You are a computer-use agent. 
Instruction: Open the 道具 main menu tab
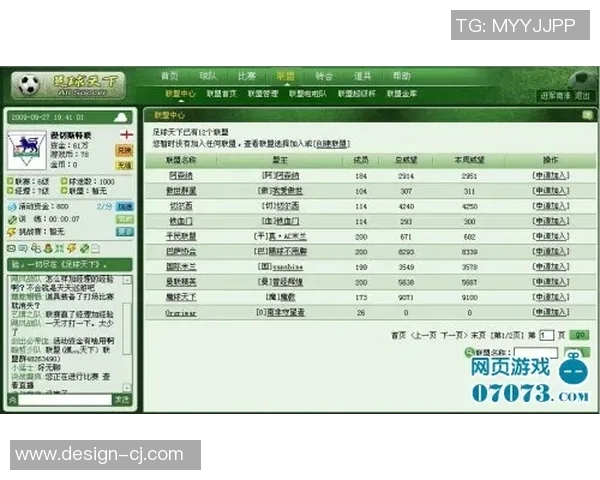(x=362, y=76)
